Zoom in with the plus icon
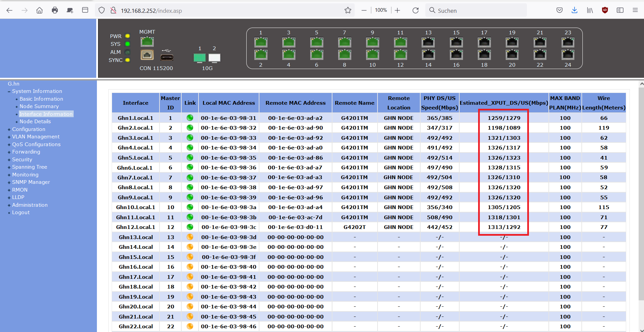644x332 pixels. coord(397,10)
